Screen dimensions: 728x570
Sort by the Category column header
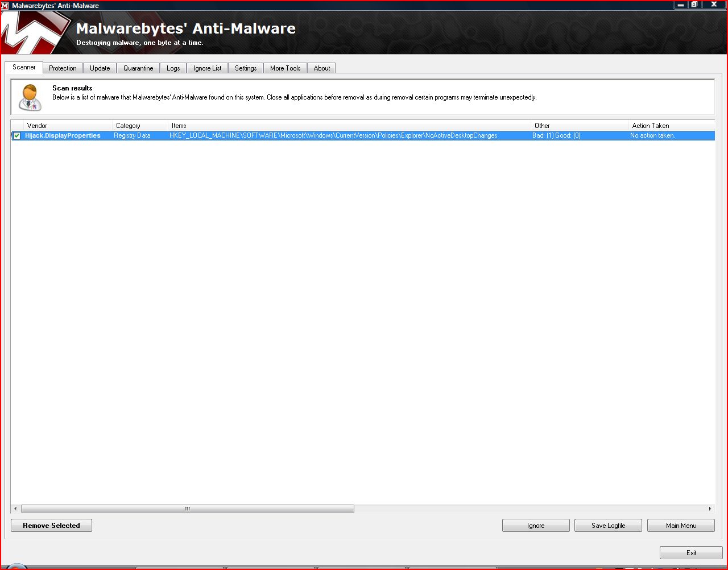pyautogui.click(x=140, y=126)
